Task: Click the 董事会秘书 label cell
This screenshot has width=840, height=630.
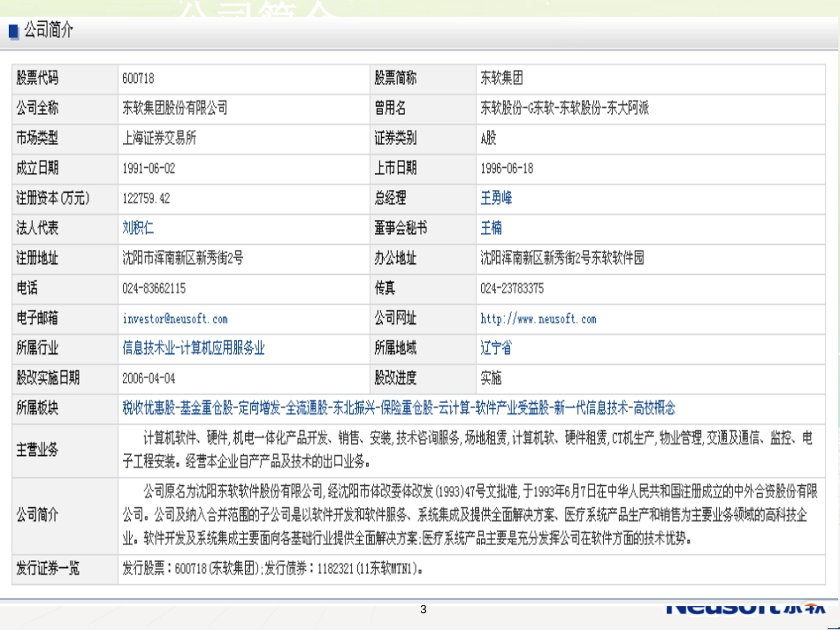Action: click(x=423, y=229)
